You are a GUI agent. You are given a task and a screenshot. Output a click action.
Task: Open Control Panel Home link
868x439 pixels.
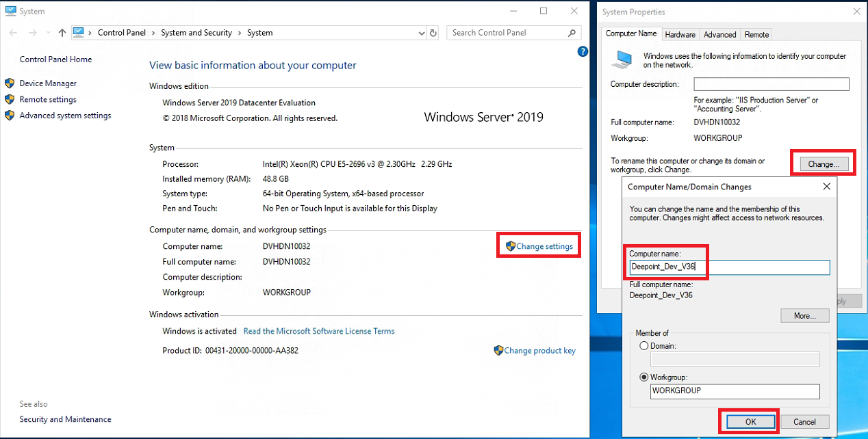click(x=55, y=59)
